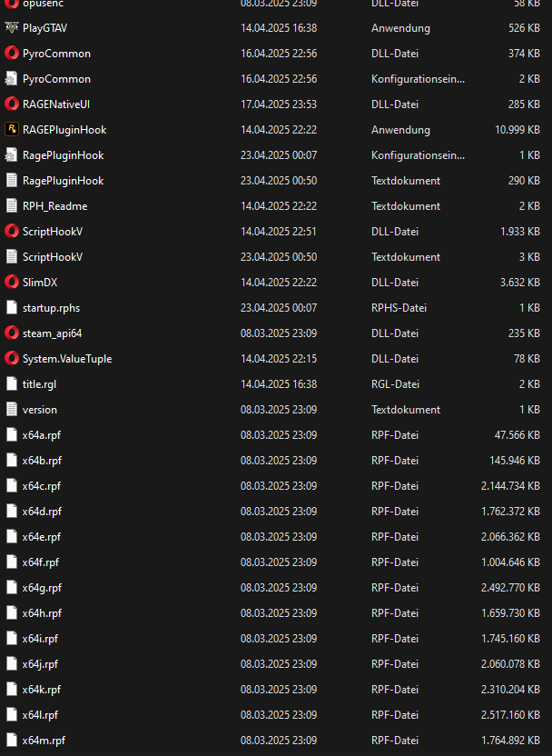The width and height of the screenshot is (552, 756).
Task: Select the size value 3.632 KB
Action: 519,283
